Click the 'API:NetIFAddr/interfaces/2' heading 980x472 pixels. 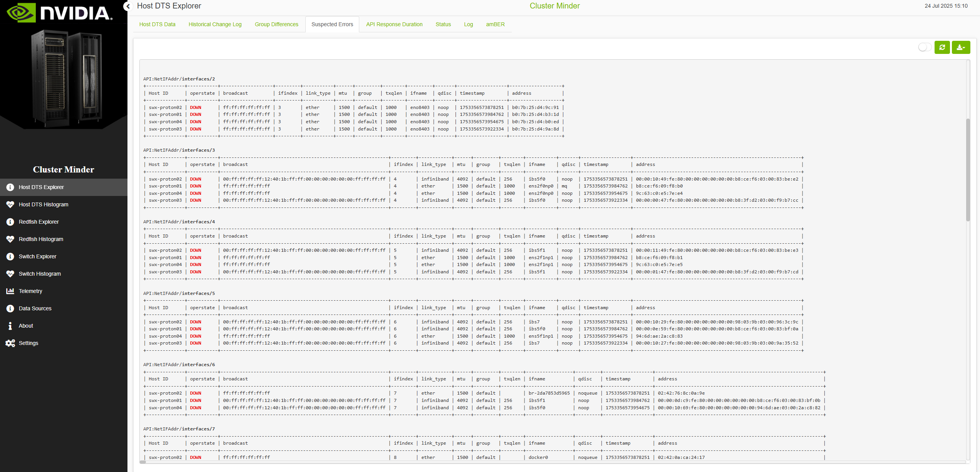(179, 79)
